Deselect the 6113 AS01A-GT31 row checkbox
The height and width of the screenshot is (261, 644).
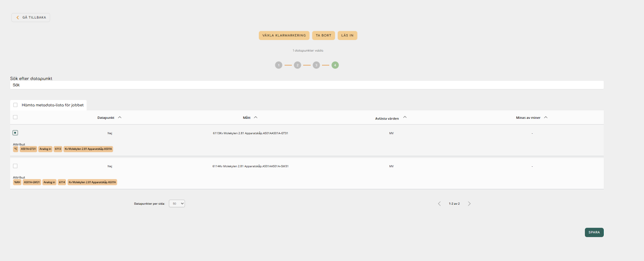(15, 133)
